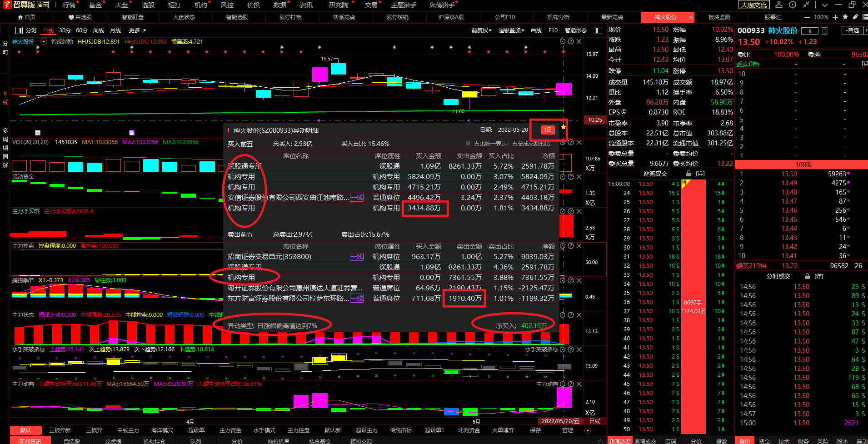
Task: Select the 周线 chart period
Action: tap(99, 30)
